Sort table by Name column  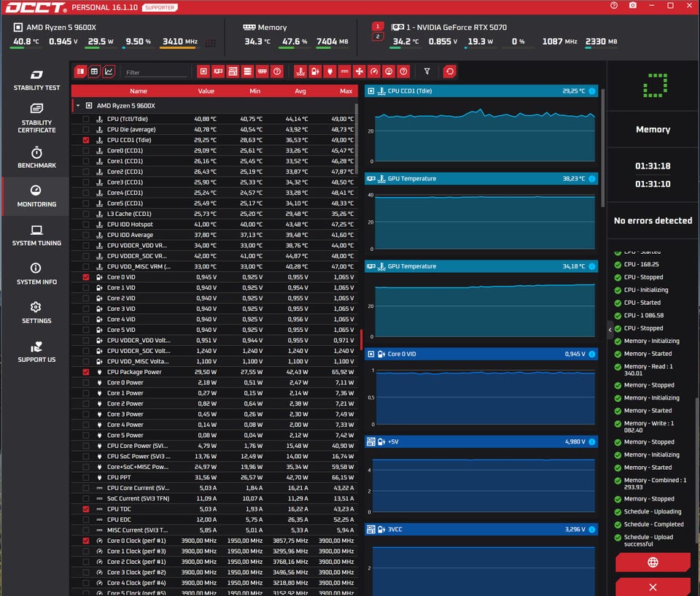click(139, 91)
